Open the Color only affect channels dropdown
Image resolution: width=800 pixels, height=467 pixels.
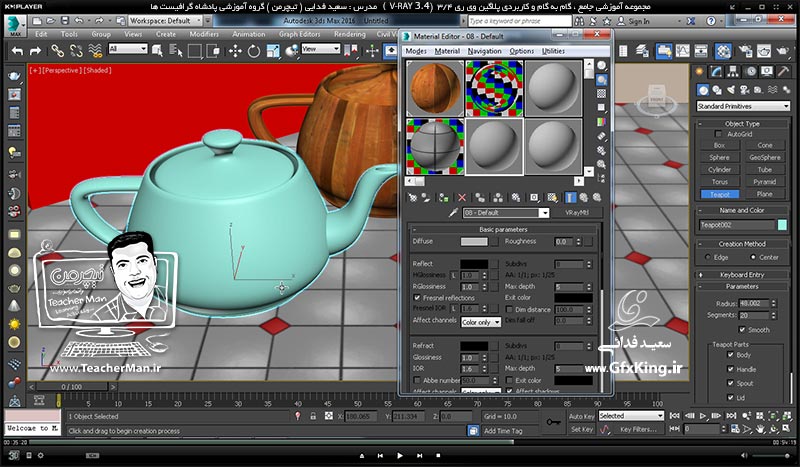[481, 322]
